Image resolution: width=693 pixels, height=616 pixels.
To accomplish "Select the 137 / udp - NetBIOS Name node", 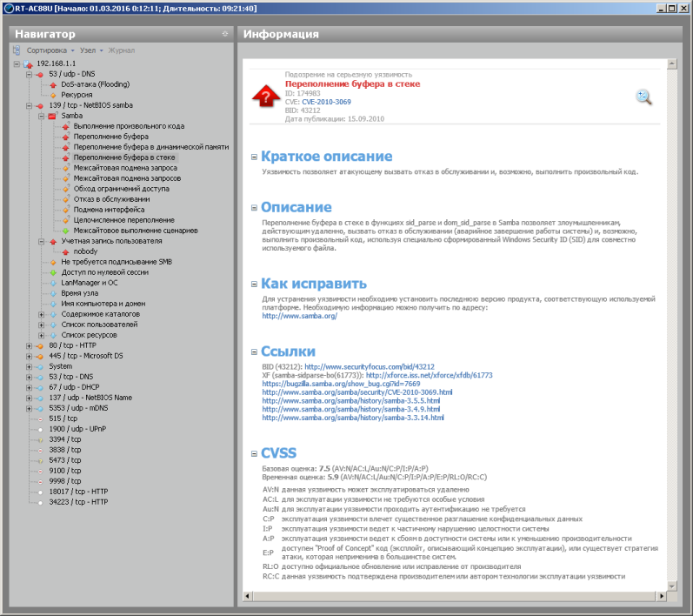I will [x=90, y=398].
